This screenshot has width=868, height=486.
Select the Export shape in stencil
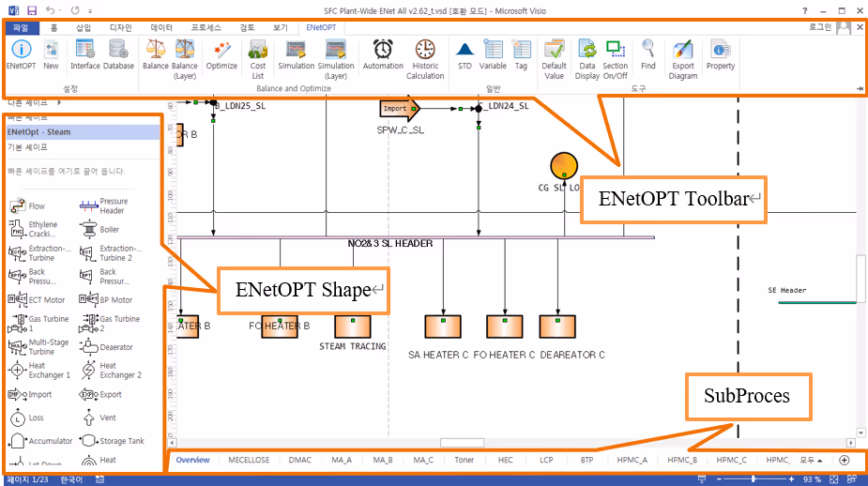click(x=100, y=394)
